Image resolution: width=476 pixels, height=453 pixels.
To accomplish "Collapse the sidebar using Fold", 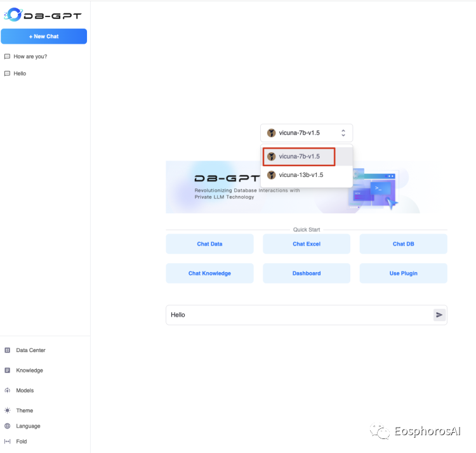I will (x=21, y=442).
